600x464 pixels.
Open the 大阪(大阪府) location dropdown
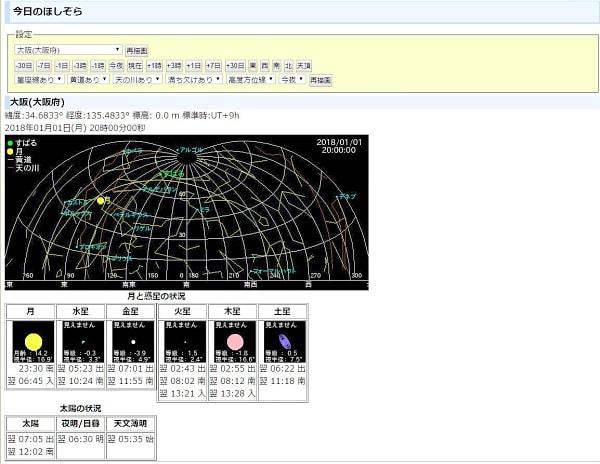point(67,49)
